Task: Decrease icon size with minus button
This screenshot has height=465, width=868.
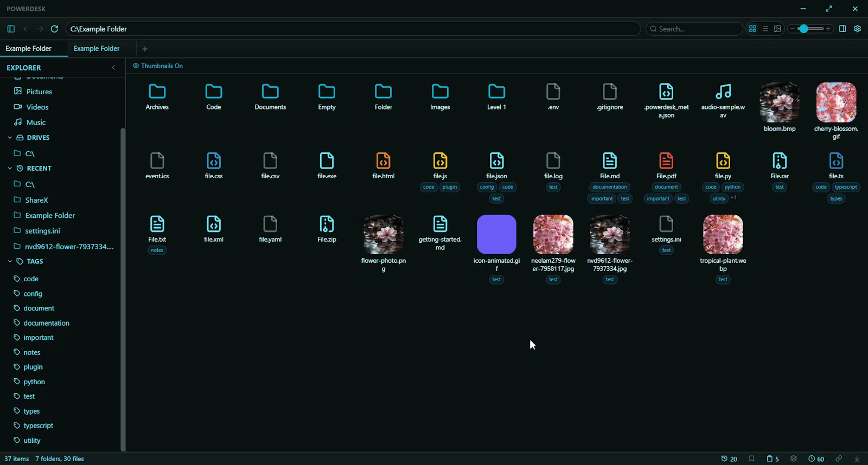Action: 793,29
